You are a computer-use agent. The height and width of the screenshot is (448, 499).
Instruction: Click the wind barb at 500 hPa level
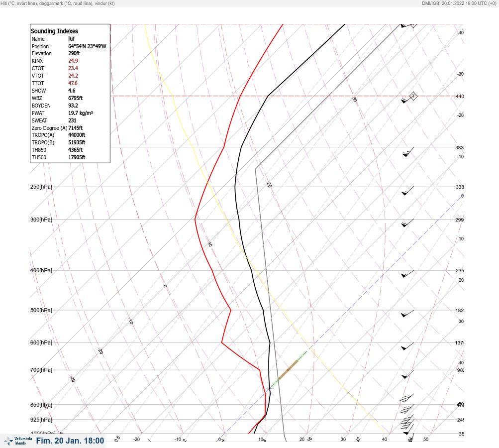407,314
